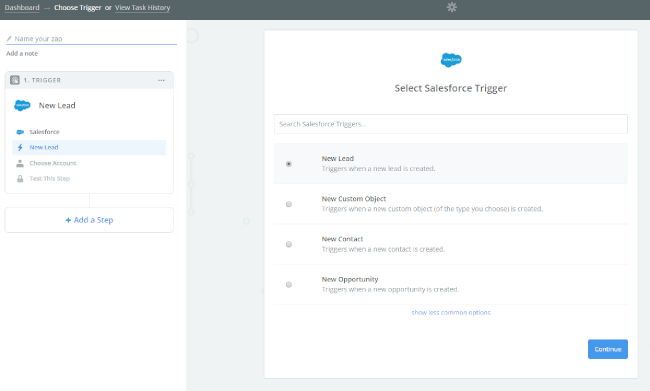
Task: Click 'Triggers when a new lead is created.' text
Action: [x=378, y=169]
